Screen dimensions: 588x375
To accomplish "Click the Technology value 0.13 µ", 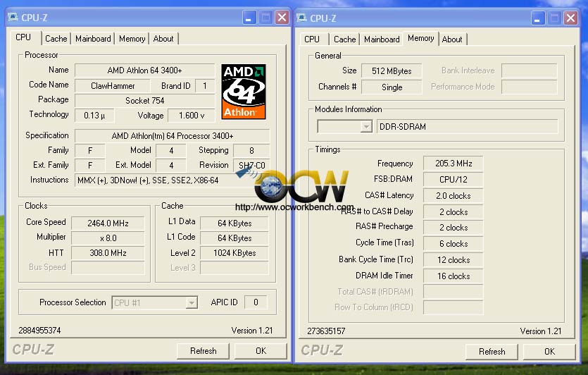I will point(94,116).
